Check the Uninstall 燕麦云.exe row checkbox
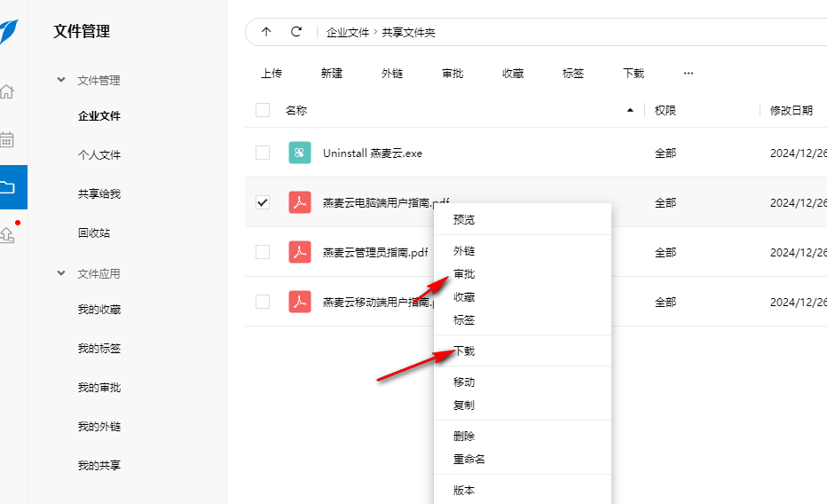The image size is (827, 504). coord(263,153)
